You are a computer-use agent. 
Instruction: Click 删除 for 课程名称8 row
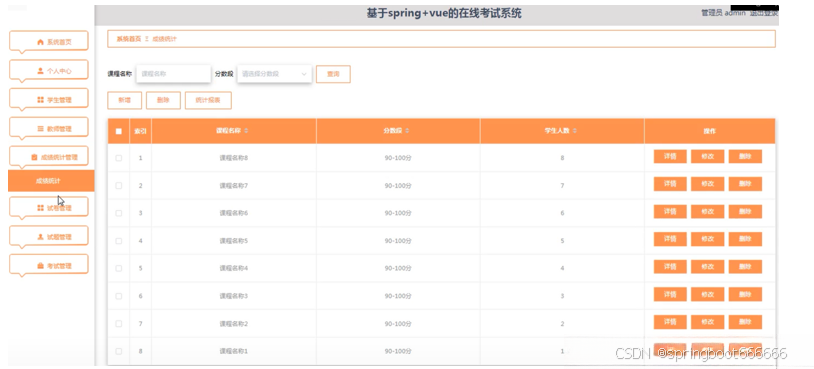(x=745, y=157)
